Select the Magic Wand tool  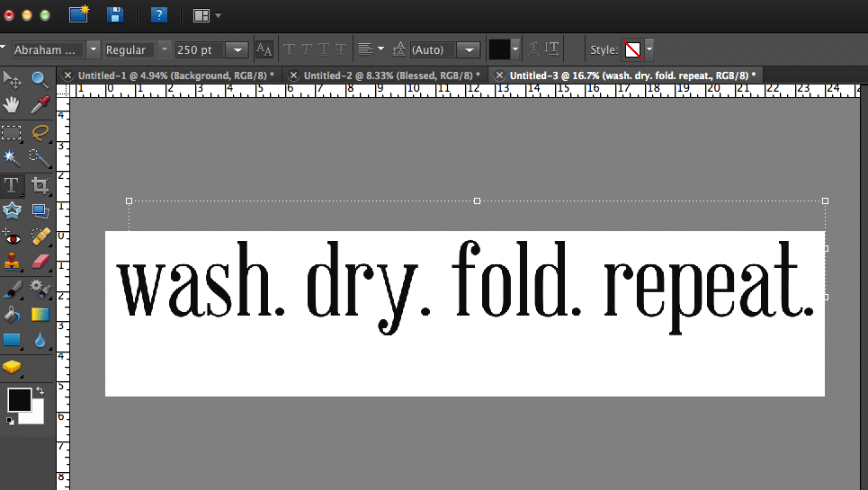pos(12,158)
